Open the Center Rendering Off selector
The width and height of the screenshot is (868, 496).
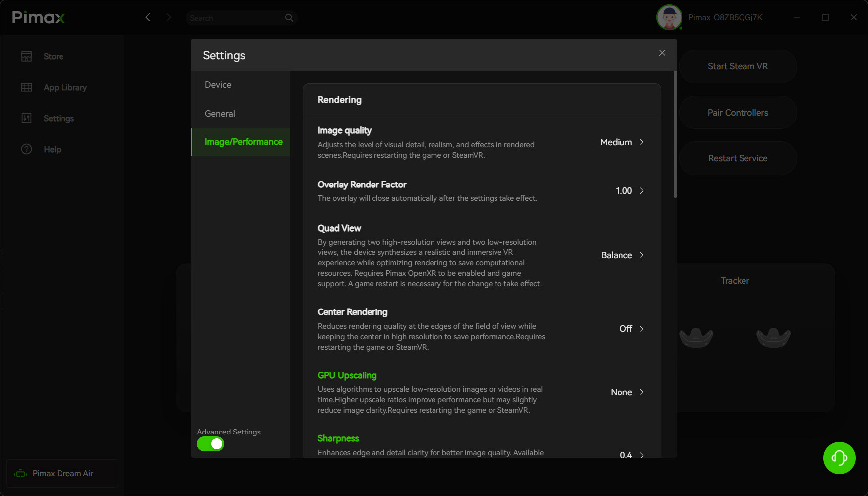click(632, 329)
